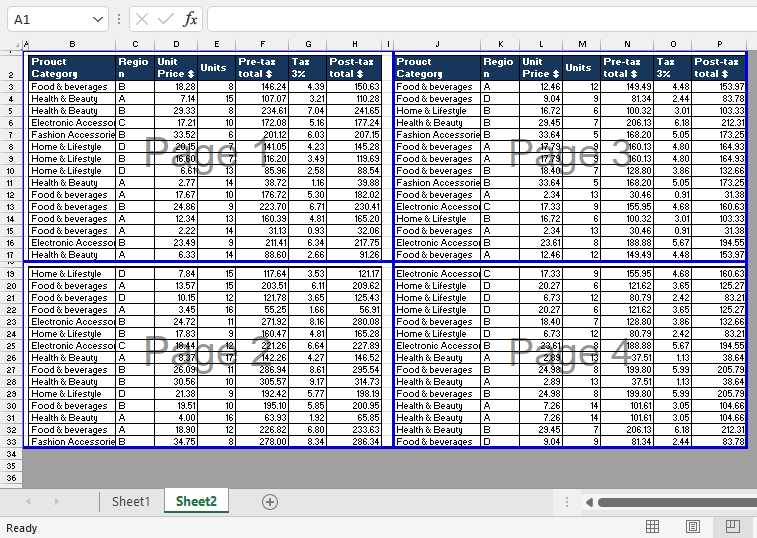Image resolution: width=757 pixels, height=538 pixels.
Task: Select row 35 header
Action: 11,466
